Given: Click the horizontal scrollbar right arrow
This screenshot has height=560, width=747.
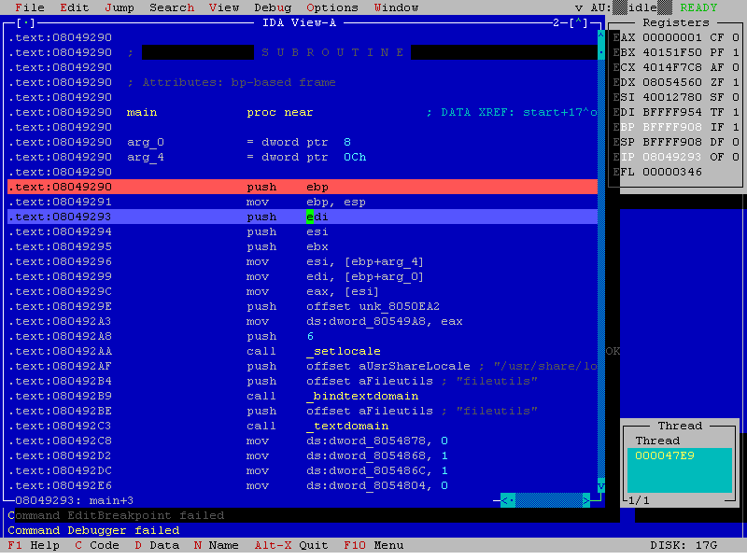Looking at the screenshot, I should point(586,500).
